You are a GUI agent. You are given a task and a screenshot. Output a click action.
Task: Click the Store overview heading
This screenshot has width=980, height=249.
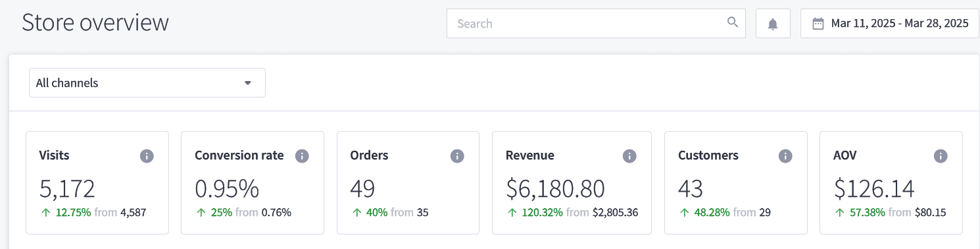coord(95,22)
